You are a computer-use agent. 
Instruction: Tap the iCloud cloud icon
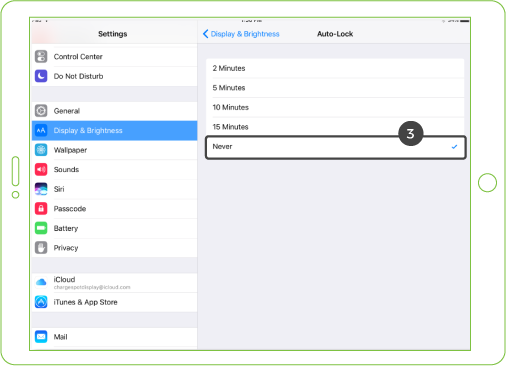[41, 282]
